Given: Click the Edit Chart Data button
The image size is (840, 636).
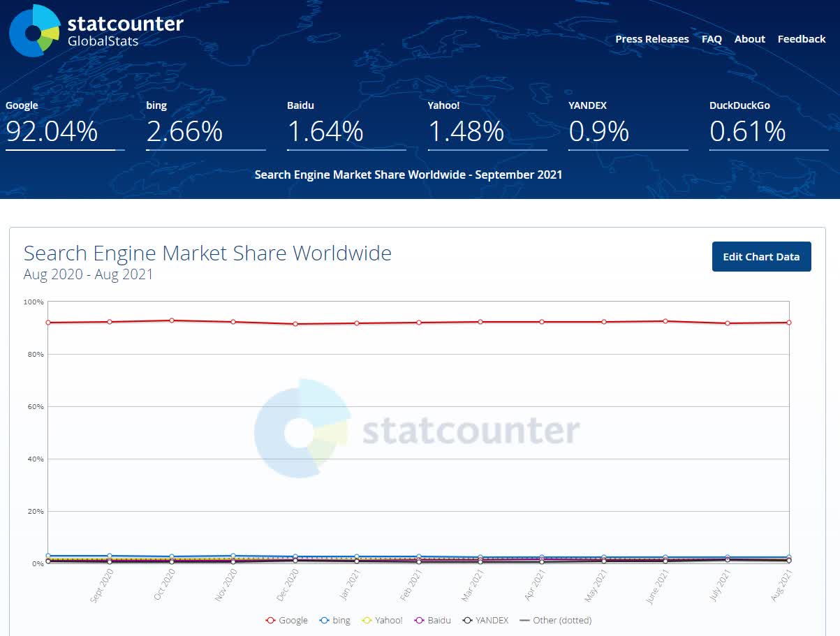Looking at the screenshot, I should [761, 256].
